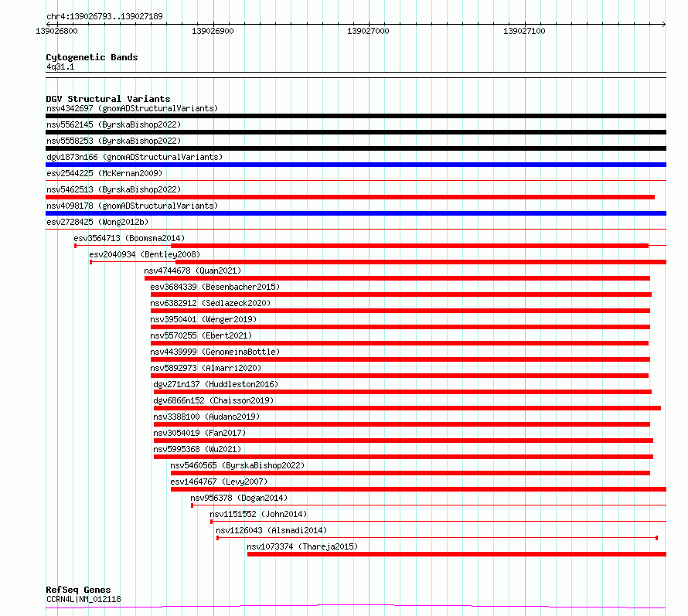Click the thin red line under nsv956378
The width and height of the screenshot is (688, 616).
click(x=429, y=505)
